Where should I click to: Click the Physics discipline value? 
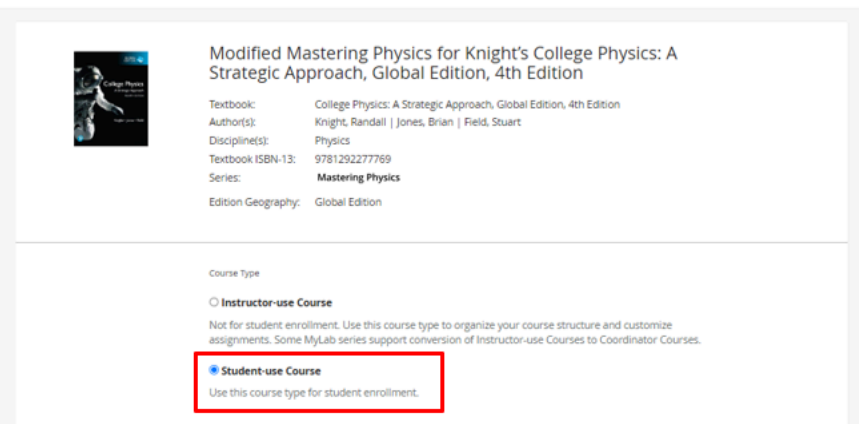pyautogui.click(x=332, y=141)
